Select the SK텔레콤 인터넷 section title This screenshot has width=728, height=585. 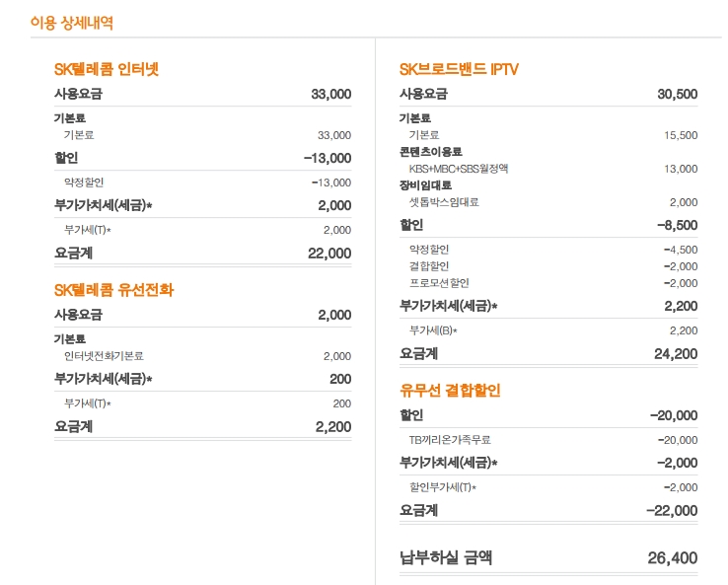(x=107, y=69)
